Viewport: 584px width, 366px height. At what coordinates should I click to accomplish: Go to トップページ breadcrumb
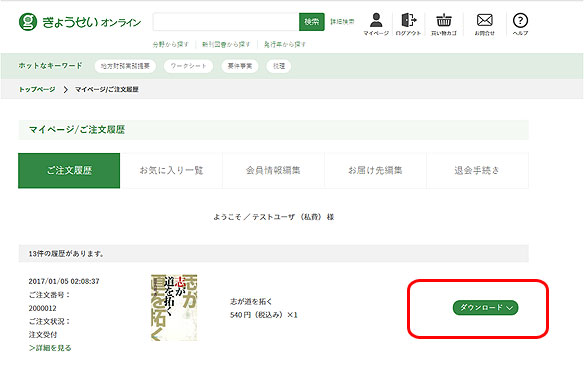tap(37, 89)
